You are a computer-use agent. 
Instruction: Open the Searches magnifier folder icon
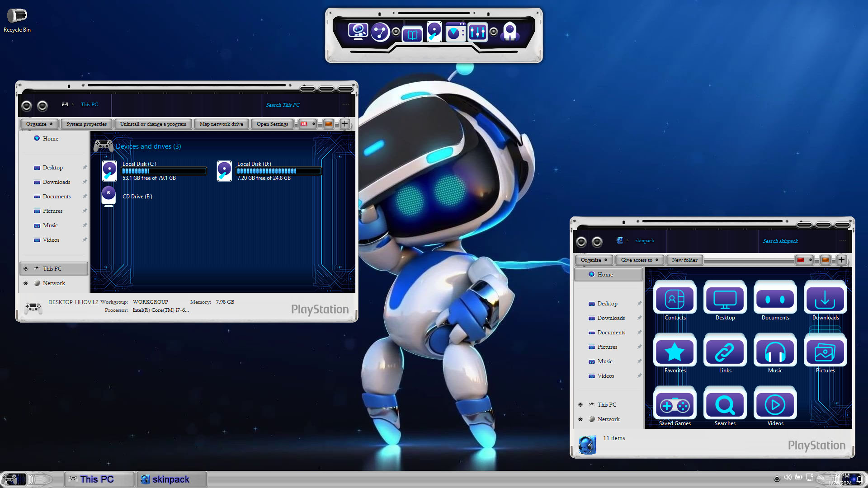pos(725,404)
